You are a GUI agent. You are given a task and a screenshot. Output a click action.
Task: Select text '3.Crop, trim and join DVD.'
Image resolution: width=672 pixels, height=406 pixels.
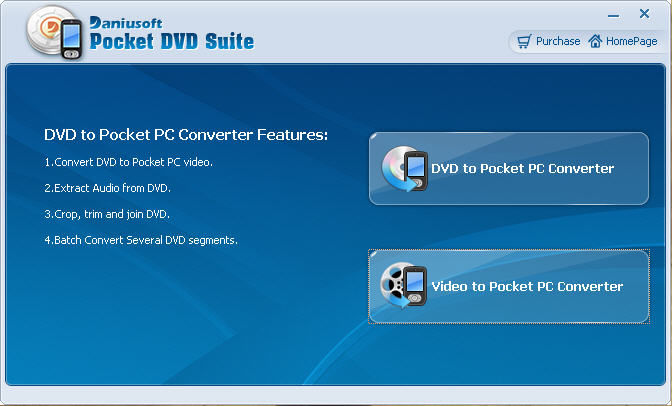(x=107, y=214)
